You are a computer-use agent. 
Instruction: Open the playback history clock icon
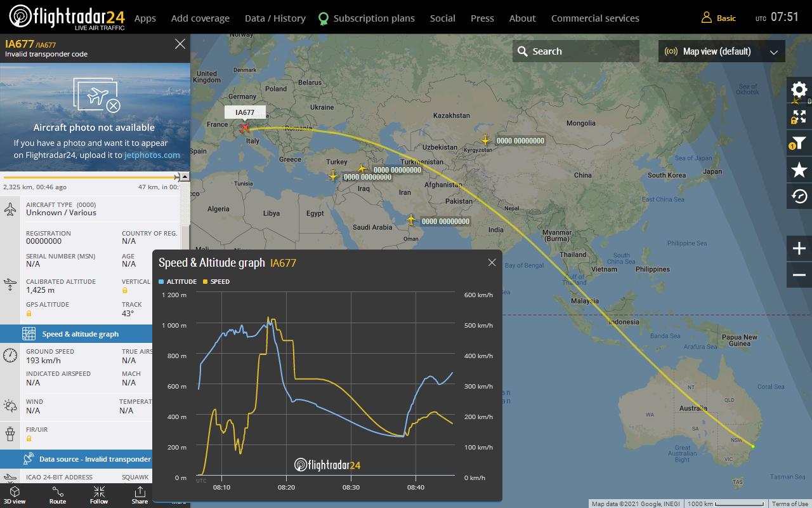(x=799, y=197)
